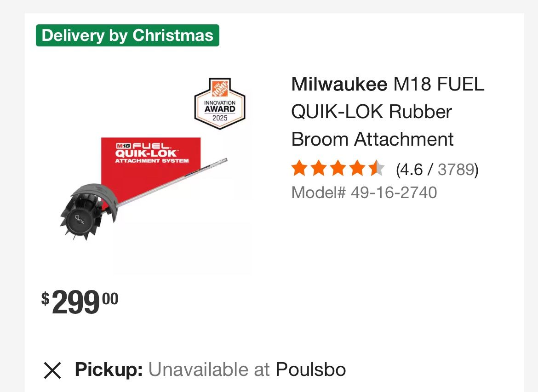Click the 4.6 average rating text
Image resolution: width=538 pixels, height=392 pixels.
click(411, 169)
